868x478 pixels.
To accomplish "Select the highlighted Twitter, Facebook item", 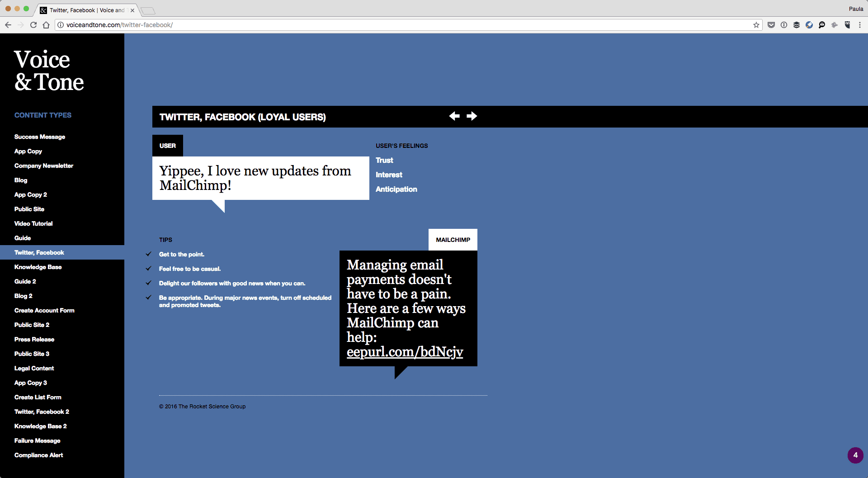I will pos(62,252).
